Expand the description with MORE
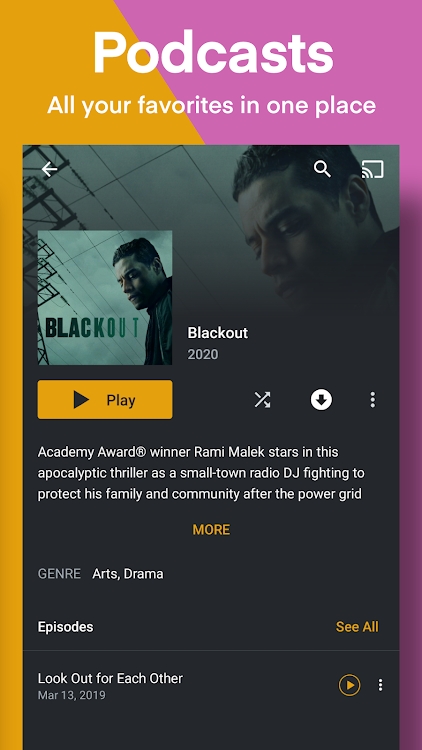Image resolution: width=422 pixels, height=750 pixels. pos(211,529)
